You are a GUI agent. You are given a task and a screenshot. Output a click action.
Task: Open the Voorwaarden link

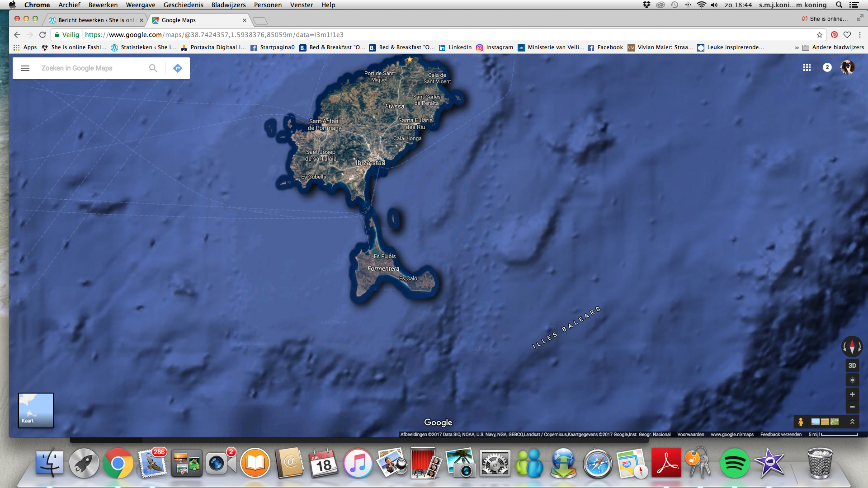pos(690,435)
